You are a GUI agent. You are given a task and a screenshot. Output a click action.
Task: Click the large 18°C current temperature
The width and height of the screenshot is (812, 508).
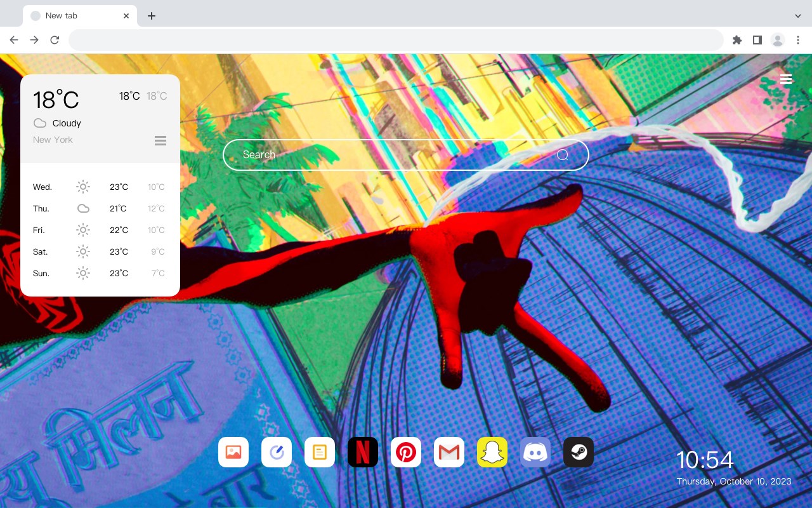coord(56,100)
